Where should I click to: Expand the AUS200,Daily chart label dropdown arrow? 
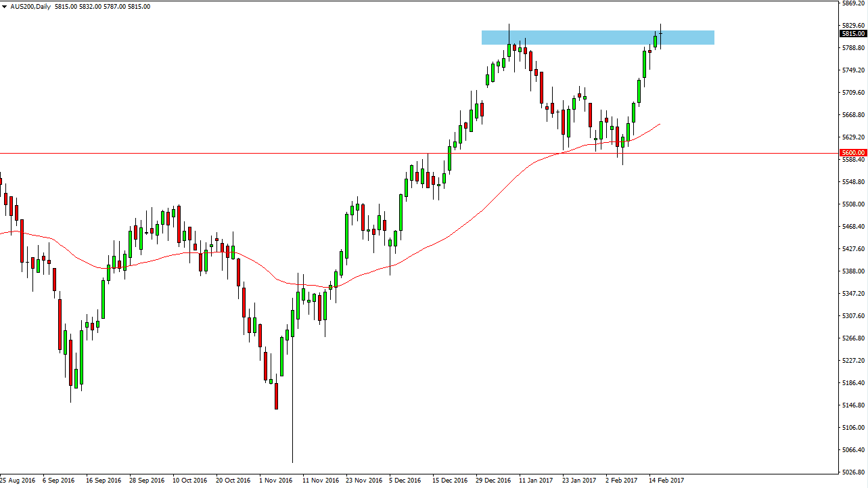pos(5,6)
